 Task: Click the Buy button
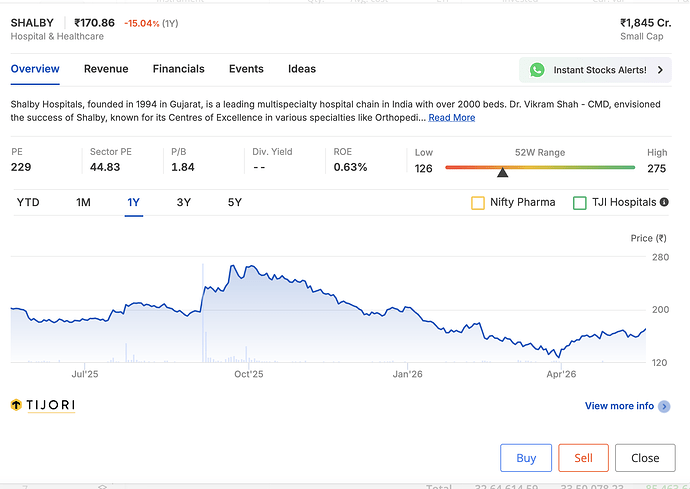(x=526, y=458)
